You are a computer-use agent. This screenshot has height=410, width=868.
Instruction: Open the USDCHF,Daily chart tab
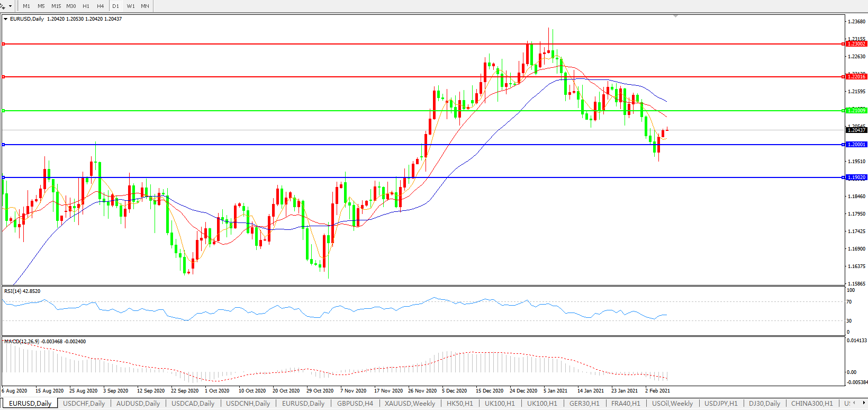click(84, 404)
